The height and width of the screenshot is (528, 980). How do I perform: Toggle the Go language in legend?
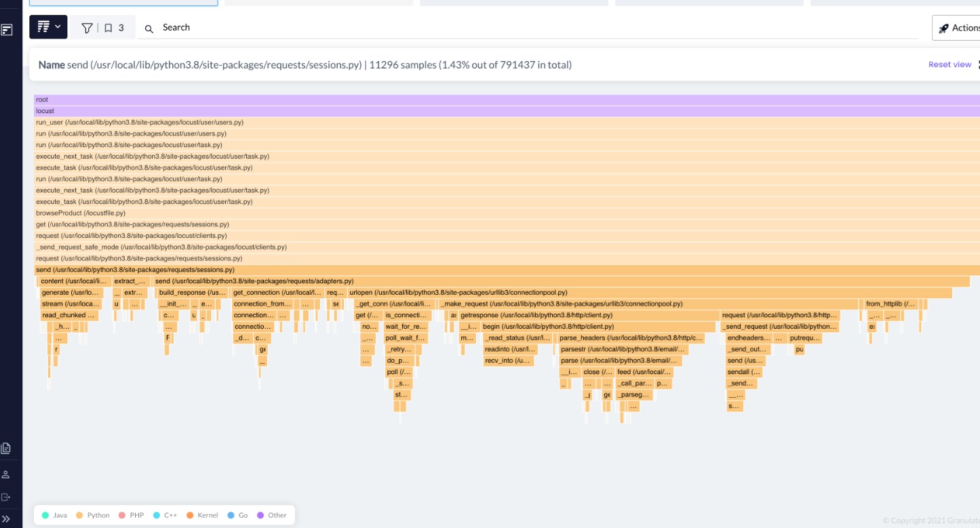tap(237, 515)
